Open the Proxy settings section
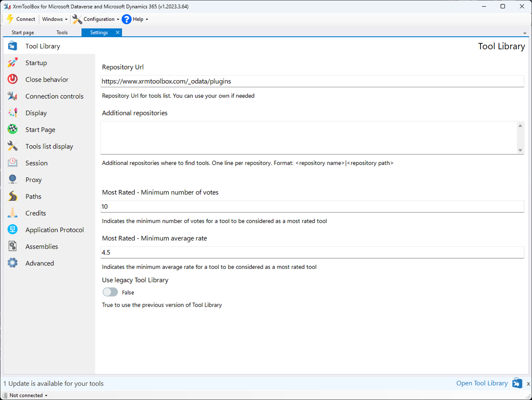 (49, 179)
